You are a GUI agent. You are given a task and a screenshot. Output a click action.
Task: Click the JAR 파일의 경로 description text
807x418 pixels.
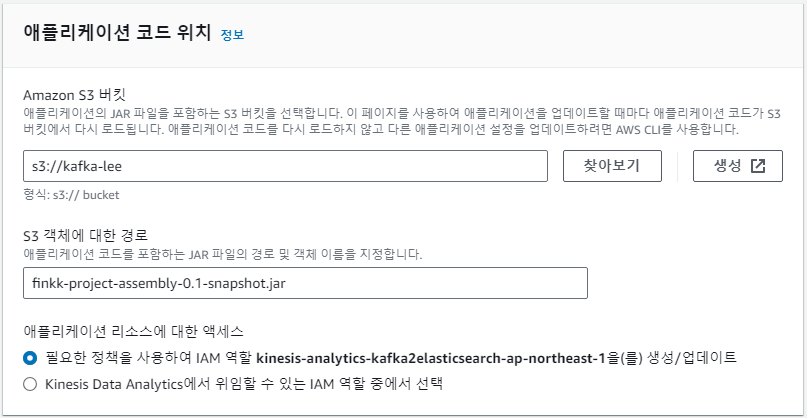(x=223, y=254)
